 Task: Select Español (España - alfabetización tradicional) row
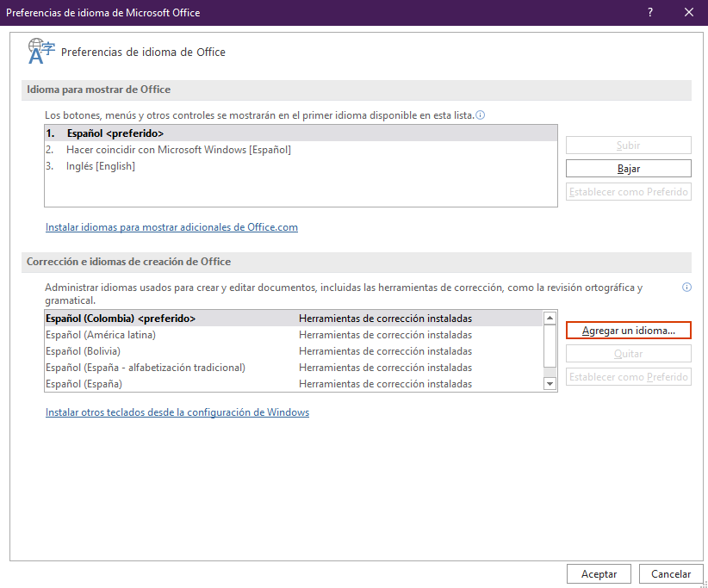(x=294, y=367)
